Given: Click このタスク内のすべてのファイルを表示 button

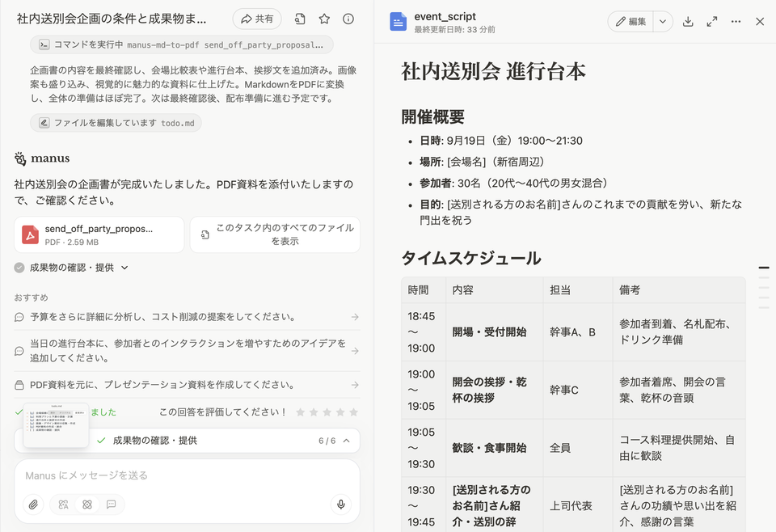Looking at the screenshot, I should point(276,234).
